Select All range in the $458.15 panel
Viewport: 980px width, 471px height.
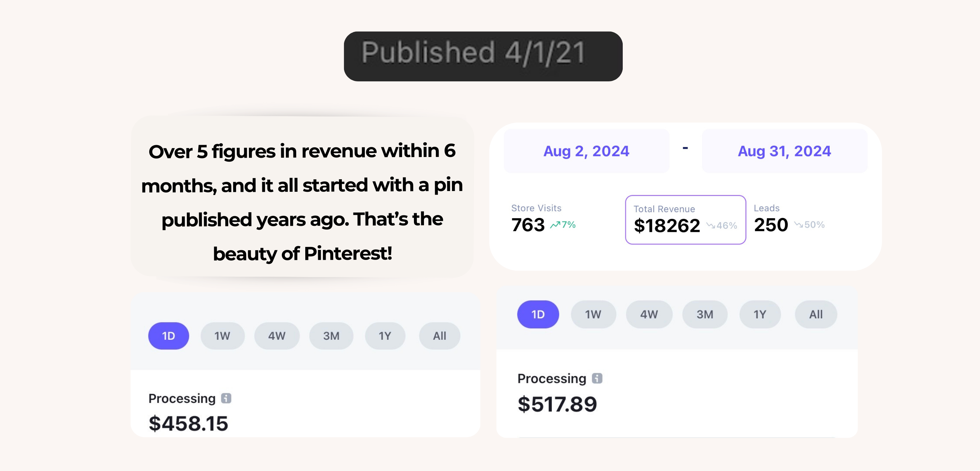click(439, 336)
